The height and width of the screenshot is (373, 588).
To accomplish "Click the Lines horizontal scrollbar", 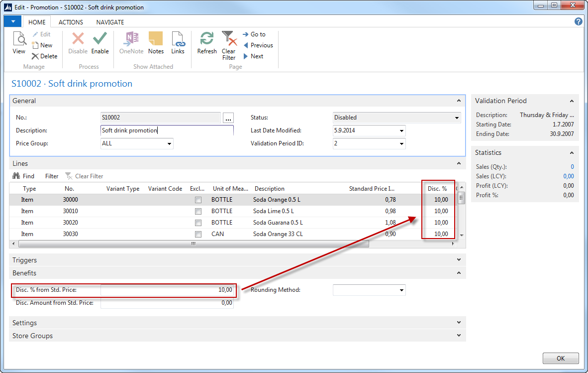I will pyautogui.click(x=194, y=244).
